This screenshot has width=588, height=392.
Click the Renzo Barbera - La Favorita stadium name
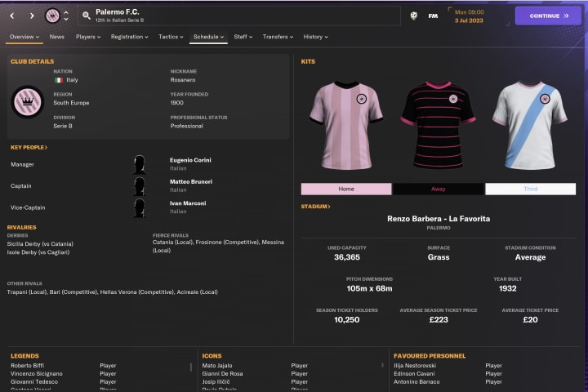click(439, 219)
